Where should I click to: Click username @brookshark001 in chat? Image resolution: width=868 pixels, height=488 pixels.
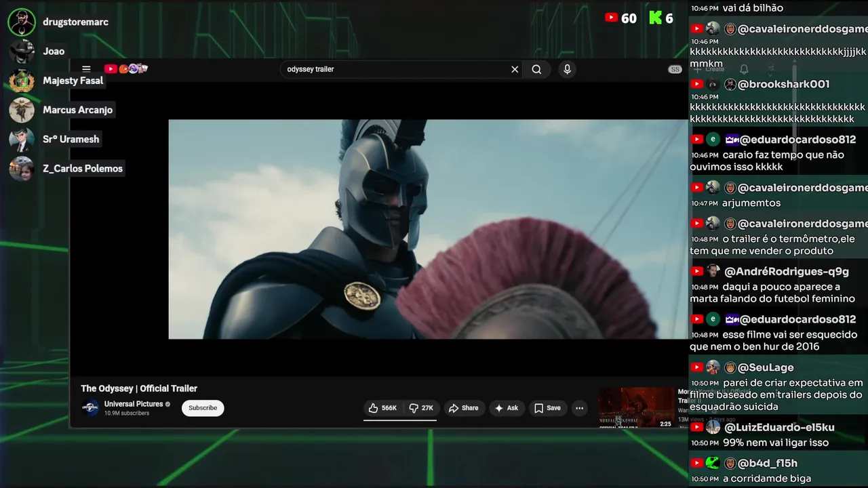tap(784, 84)
